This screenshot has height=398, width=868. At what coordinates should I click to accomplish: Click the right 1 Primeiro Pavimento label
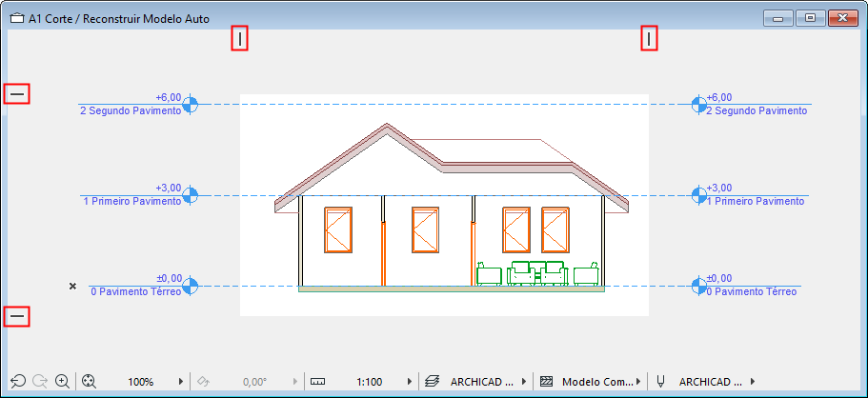756,202
